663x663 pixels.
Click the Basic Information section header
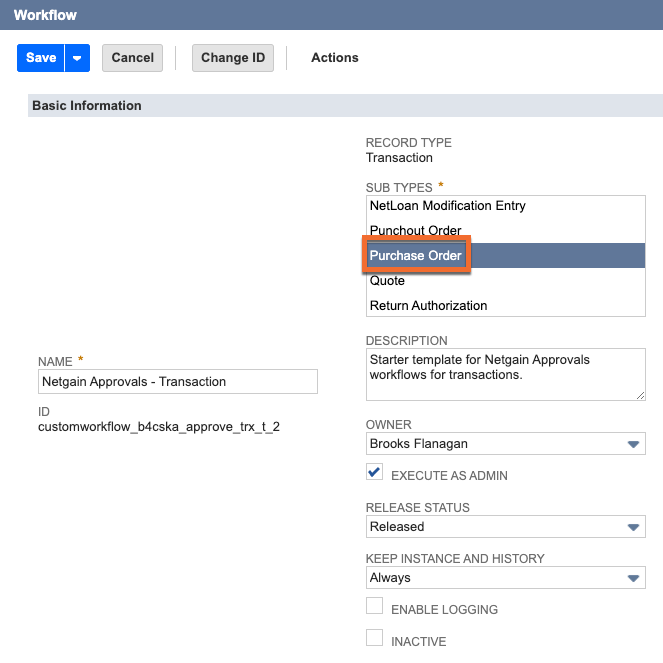tap(87, 106)
